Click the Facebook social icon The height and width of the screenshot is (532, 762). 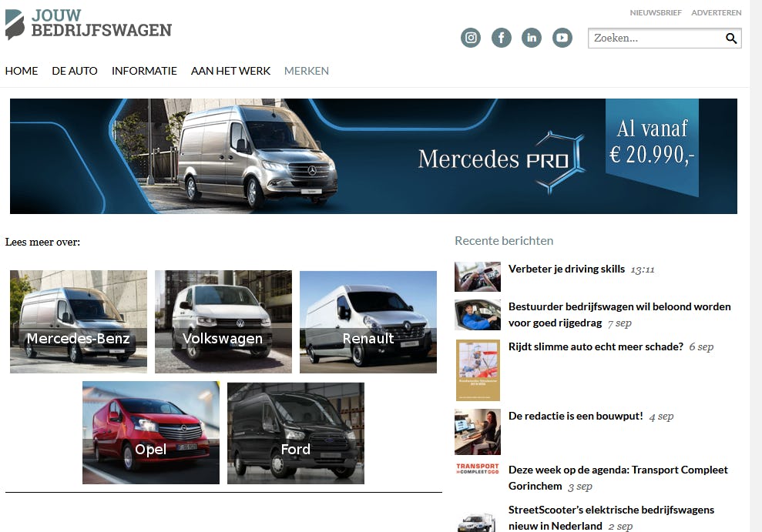pos(501,37)
